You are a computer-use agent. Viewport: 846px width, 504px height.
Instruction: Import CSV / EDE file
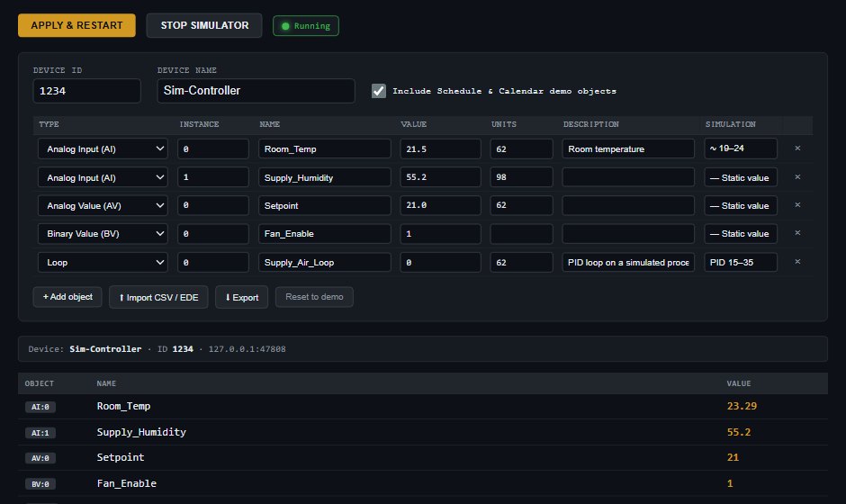(x=158, y=297)
